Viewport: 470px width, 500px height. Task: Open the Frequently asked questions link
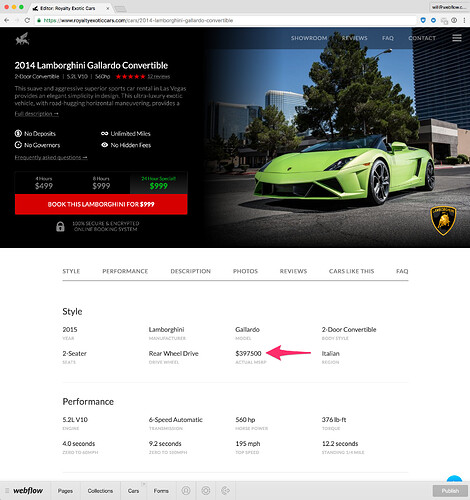(x=51, y=157)
